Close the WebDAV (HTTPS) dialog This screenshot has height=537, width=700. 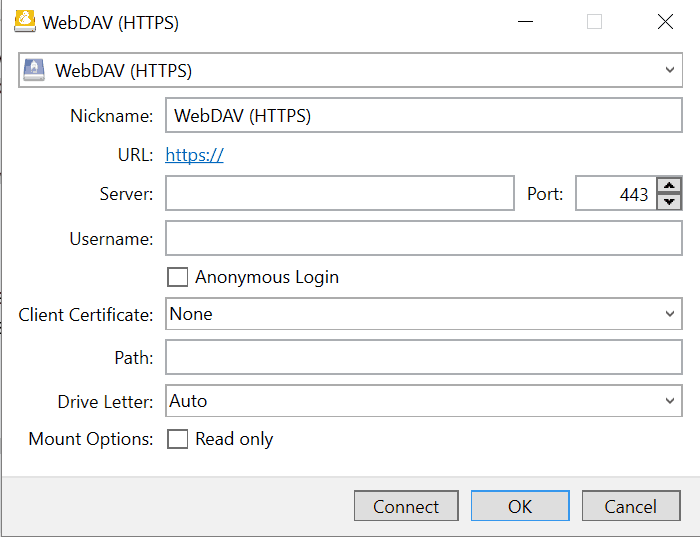[665, 21]
